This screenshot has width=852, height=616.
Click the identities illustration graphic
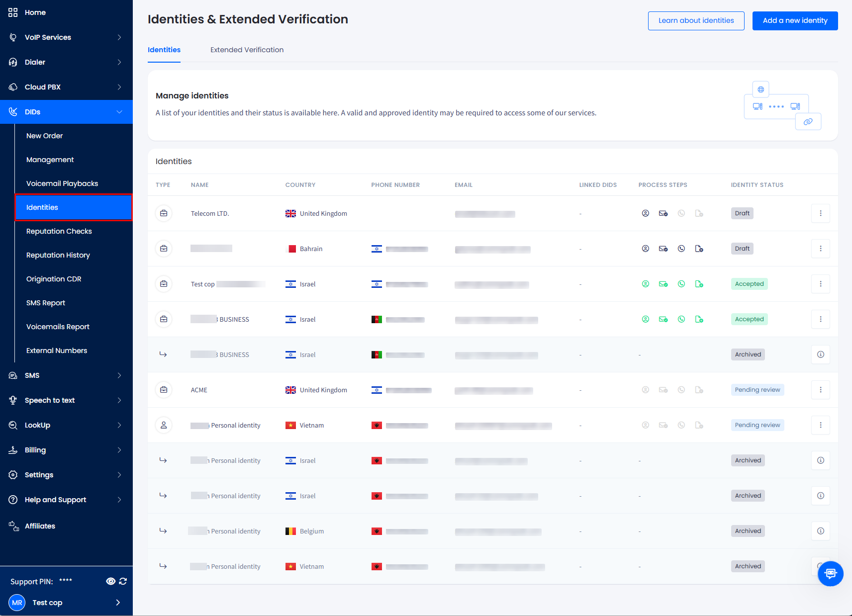pos(782,105)
